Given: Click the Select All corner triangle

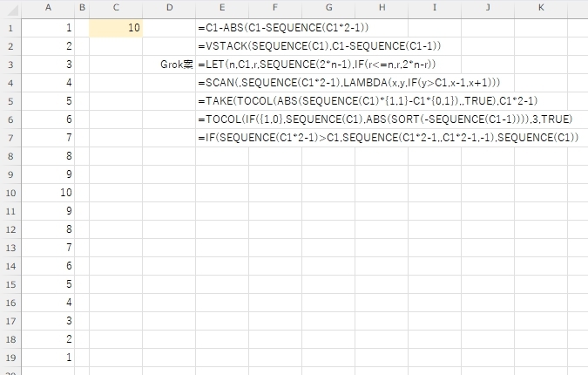Looking at the screenshot, I should point(11,10).
